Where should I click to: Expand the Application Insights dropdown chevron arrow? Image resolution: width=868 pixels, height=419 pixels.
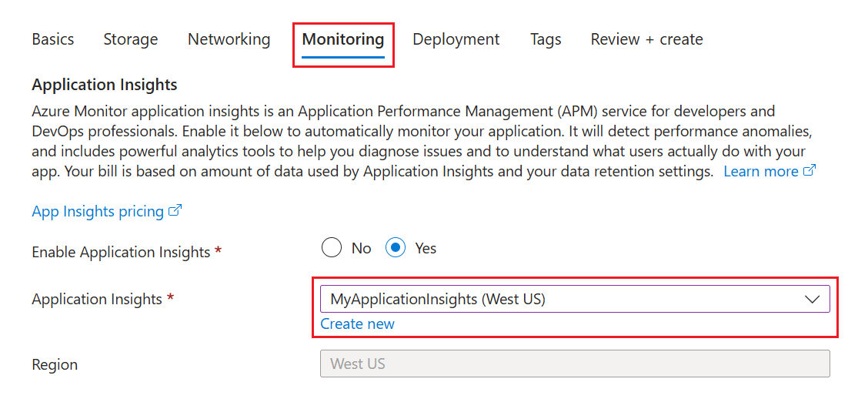coord(812,300)
